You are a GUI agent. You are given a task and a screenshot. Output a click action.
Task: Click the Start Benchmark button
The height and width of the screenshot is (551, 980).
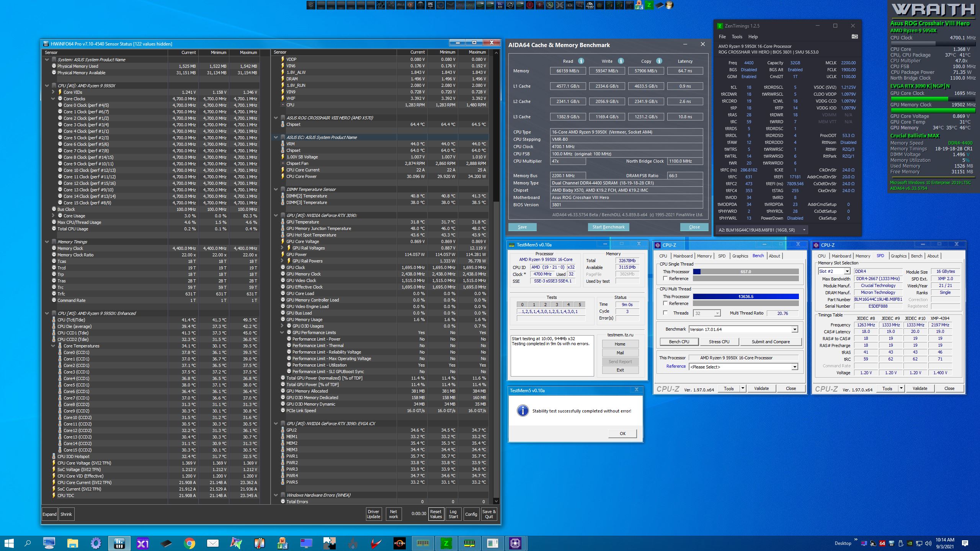[x=608, y=227]
